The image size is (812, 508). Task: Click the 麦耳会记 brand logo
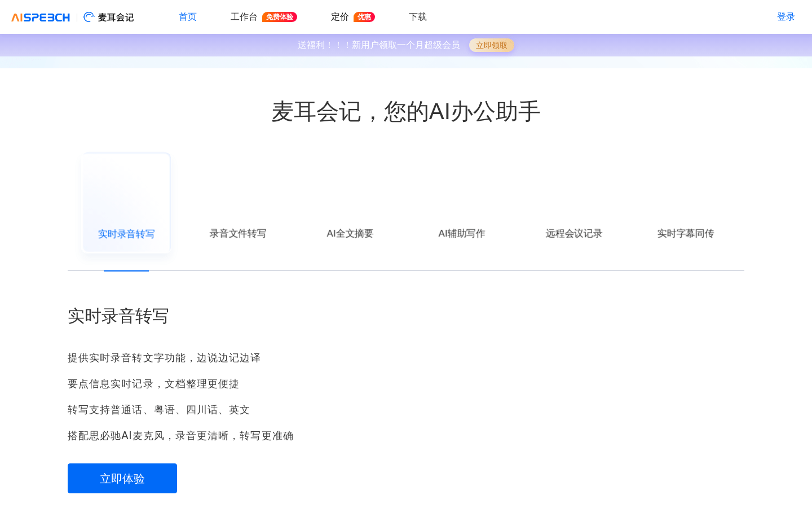[x=109, y=17]
